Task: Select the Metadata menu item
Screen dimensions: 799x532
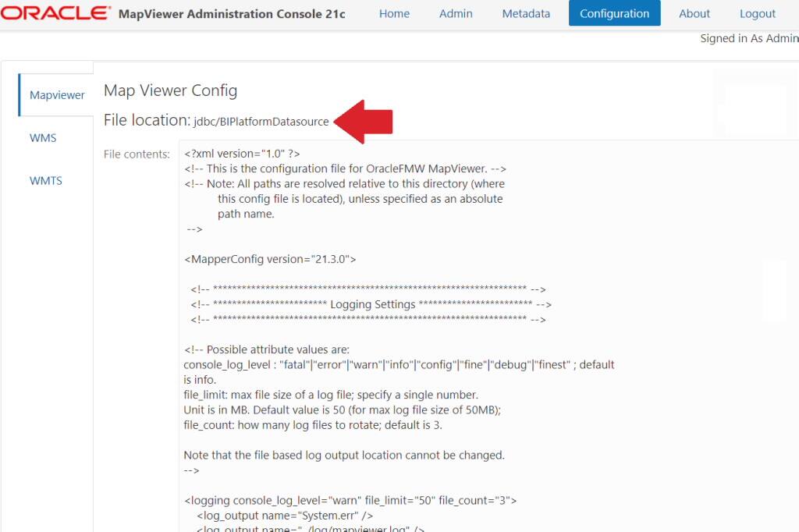Action: pyautogui.click(x=526, y=13)
